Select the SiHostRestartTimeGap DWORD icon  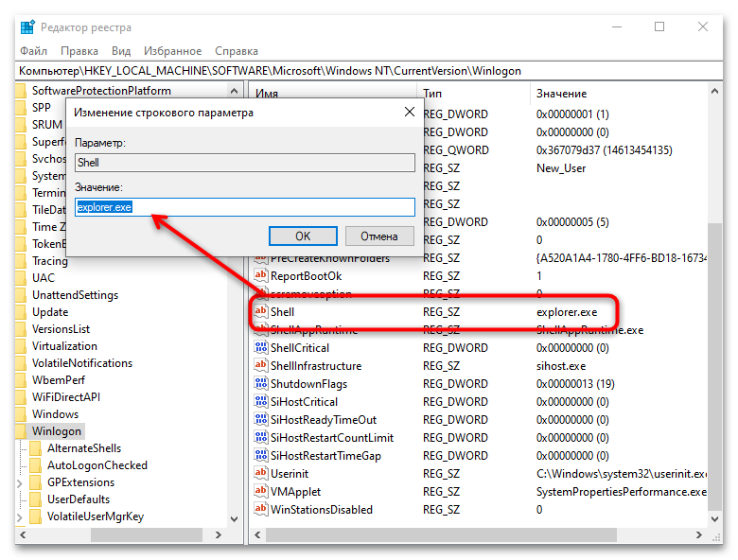[260, 455]
